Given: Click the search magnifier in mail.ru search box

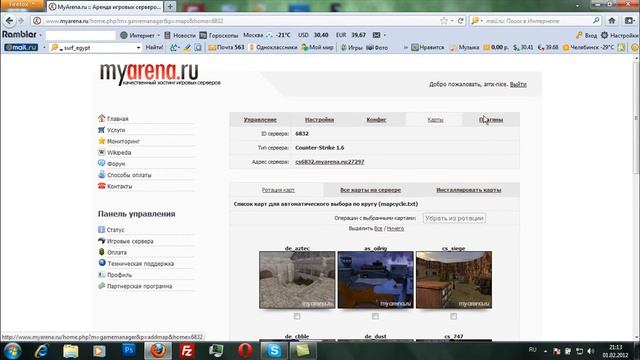Looking at the screenshot, I should [596, 20].
